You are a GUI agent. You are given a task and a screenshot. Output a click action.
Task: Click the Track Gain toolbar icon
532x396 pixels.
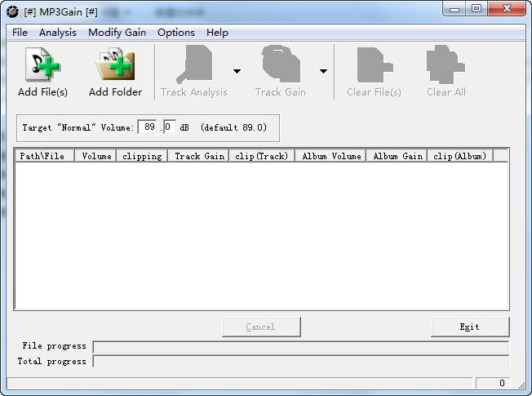pos(280,65)
